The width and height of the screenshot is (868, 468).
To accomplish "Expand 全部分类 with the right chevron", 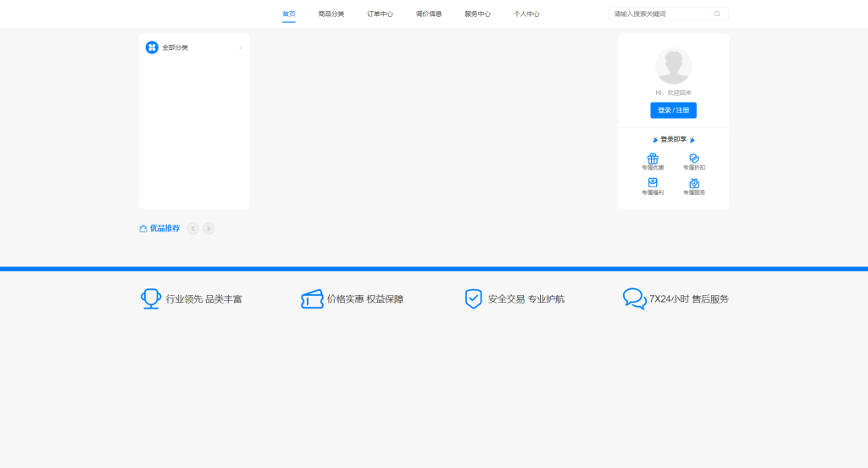I will point(241,47).
